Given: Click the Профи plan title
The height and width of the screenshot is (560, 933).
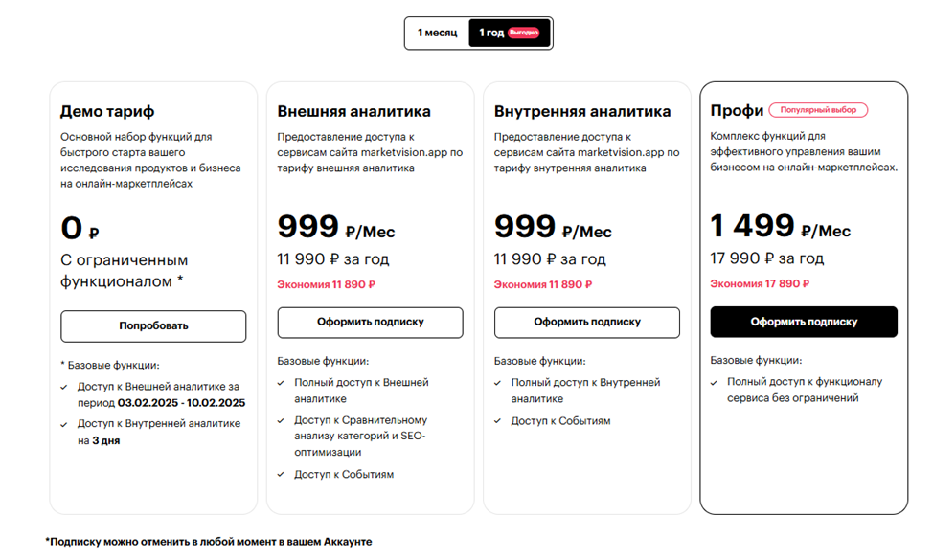Looking at the screenshot, I should (x=736, y=111).
